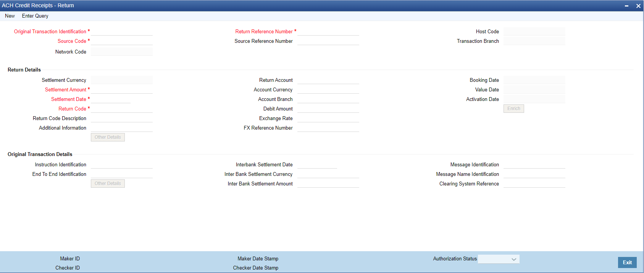
Task: Focus the Message Name Identification field
Action: pyautogui.click(x=534, y=174)
